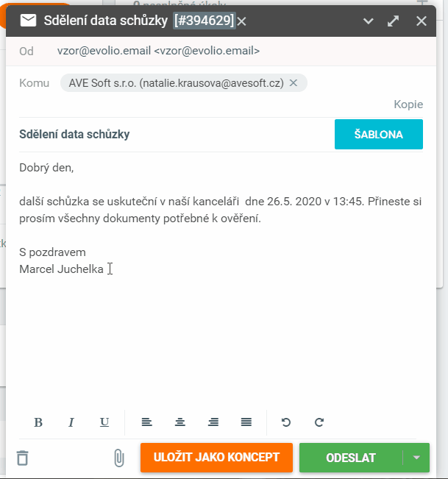Remove the #394629 tag from the title
448x479 pixels.
click(x=241, y=21)
